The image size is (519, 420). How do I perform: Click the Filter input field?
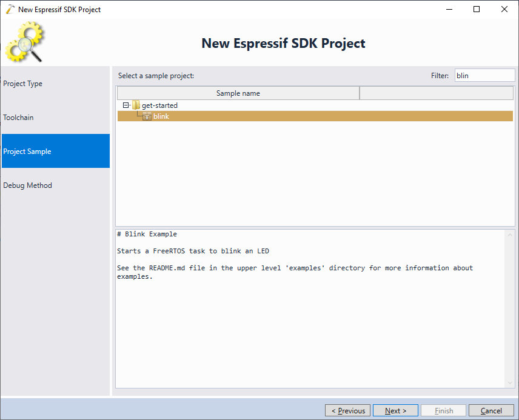click(x=484, y=76)
